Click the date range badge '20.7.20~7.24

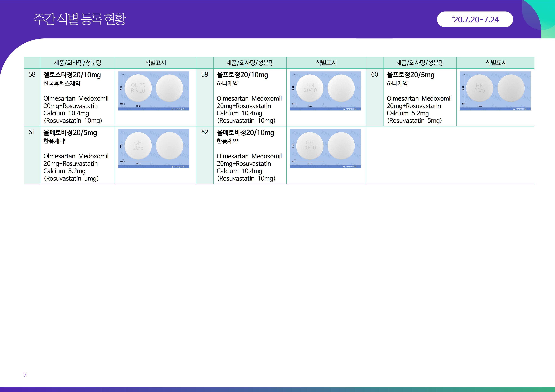pos(475,20)
